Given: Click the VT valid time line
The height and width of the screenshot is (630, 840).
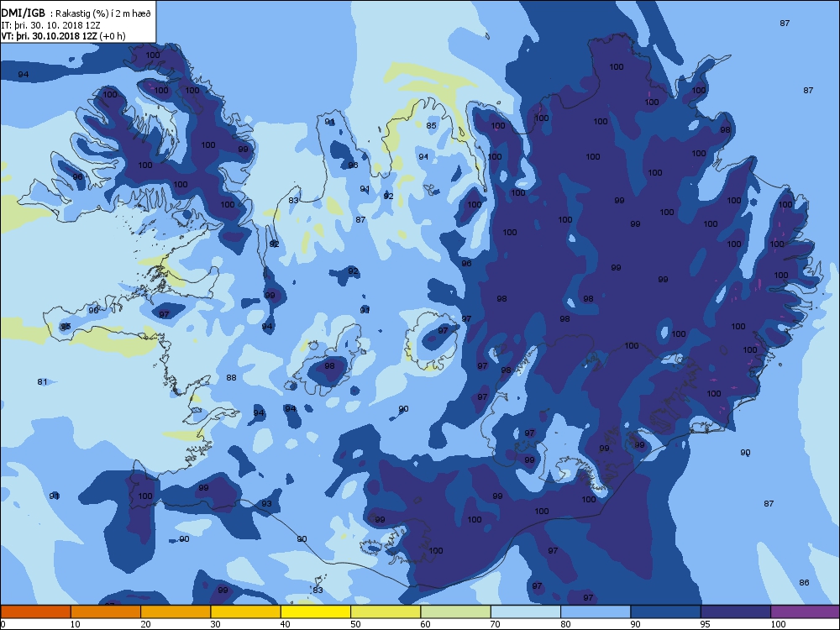Looking at the screenshot, I should click(x=63, y=36).
